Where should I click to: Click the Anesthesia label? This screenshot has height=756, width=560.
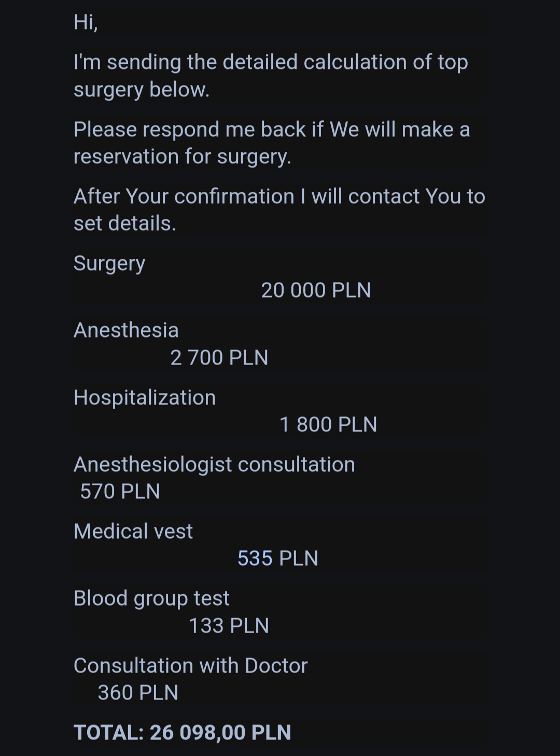coord(126,330)
